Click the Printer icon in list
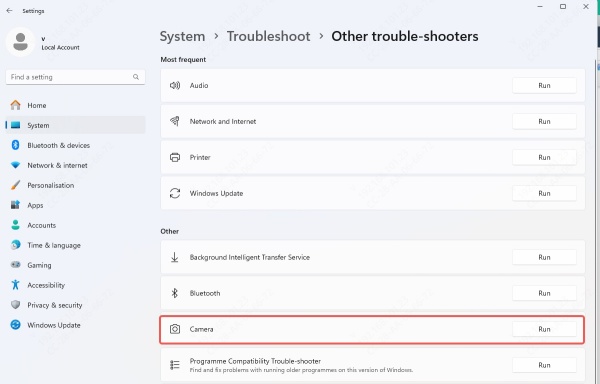Image resolution: width=600 pixels, height=384 pixels. [175, 157]
